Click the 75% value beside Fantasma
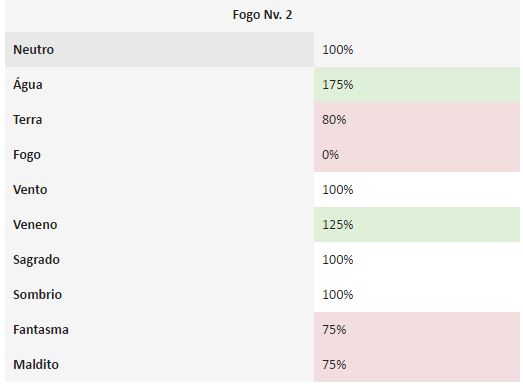This screenshot has width=523, height=384. (334, 330)
